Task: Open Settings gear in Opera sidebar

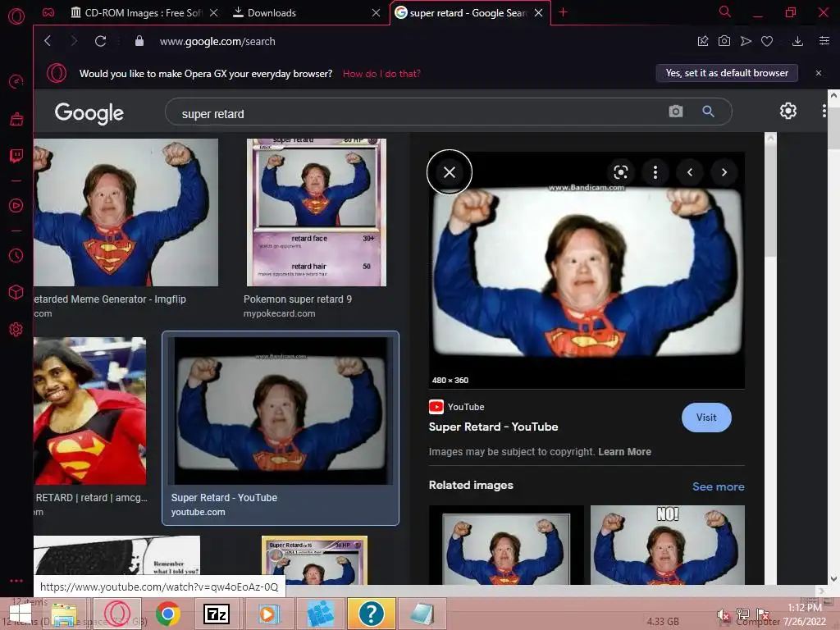Action: (16, 329)
